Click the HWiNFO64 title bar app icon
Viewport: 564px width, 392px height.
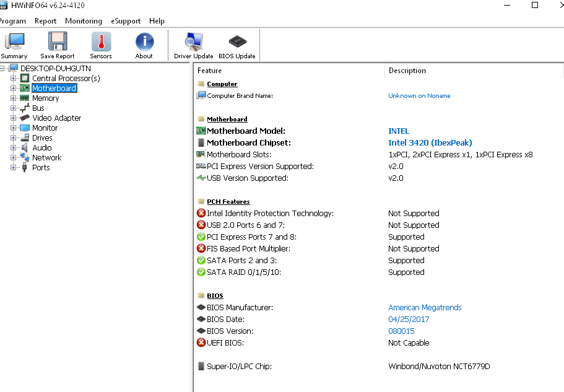click(4, 5)
